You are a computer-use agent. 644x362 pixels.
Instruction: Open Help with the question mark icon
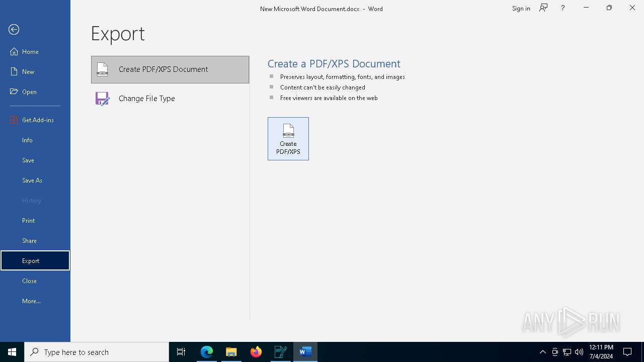click(562, 8)
